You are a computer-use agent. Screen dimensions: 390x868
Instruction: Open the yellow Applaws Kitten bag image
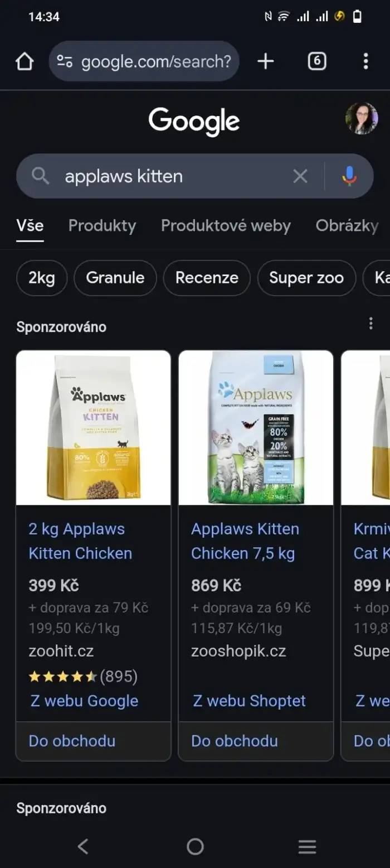(94, 428)
